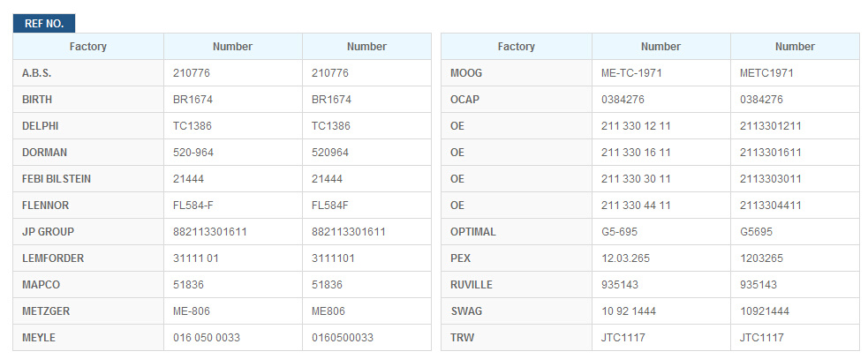
Task: Click FEBI BILSTEIN factory name
Action: [57, 179]
